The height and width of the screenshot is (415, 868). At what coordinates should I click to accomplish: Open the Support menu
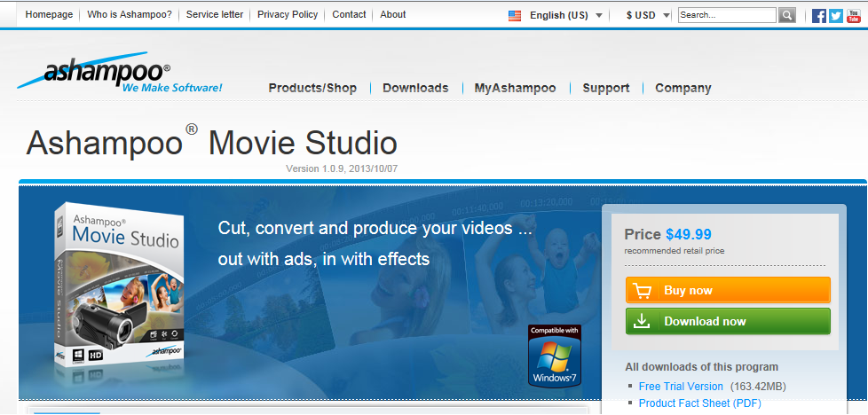(606, 88)
